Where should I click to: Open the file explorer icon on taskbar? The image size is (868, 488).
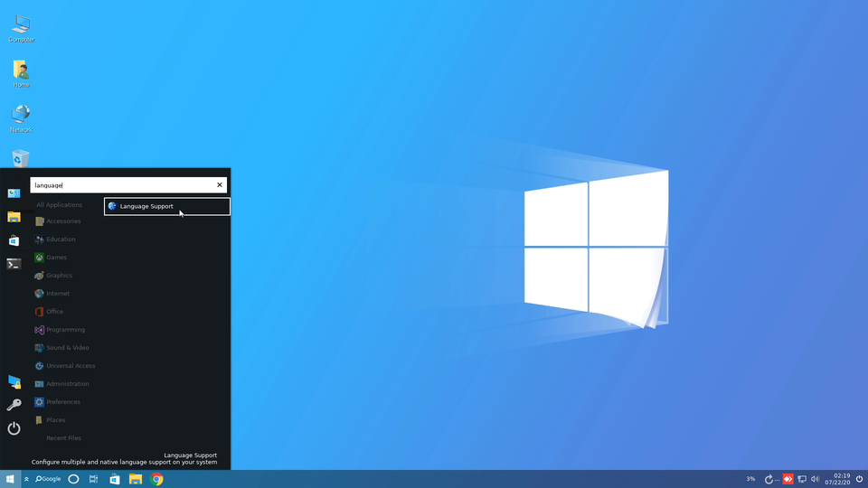tap(136, 479)
